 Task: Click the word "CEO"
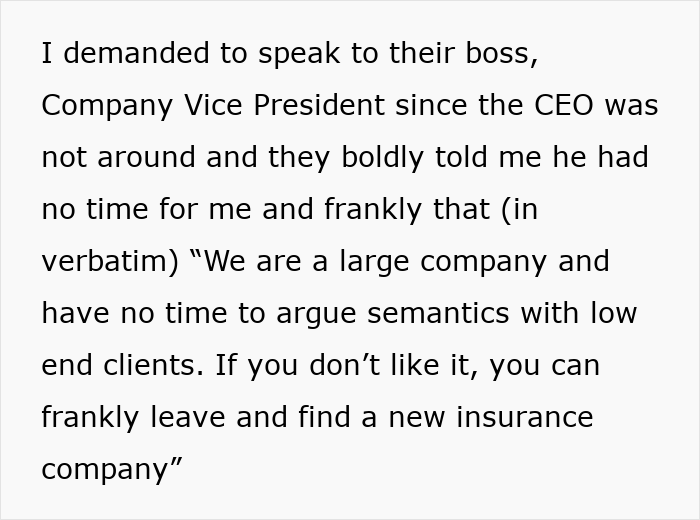pos(564,106)
